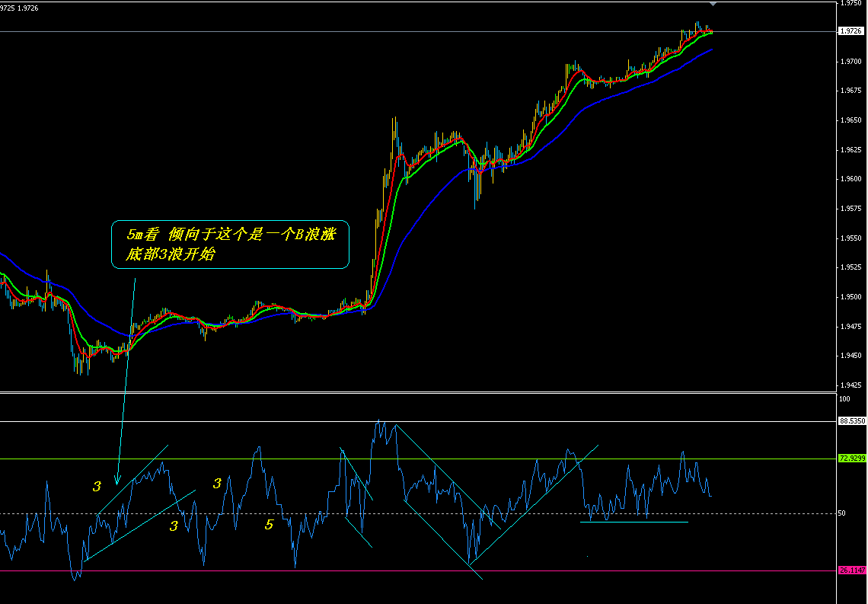868x604 pixels.
Task: Click the current price tag 1.9726
Action: [x=850, y=31]
